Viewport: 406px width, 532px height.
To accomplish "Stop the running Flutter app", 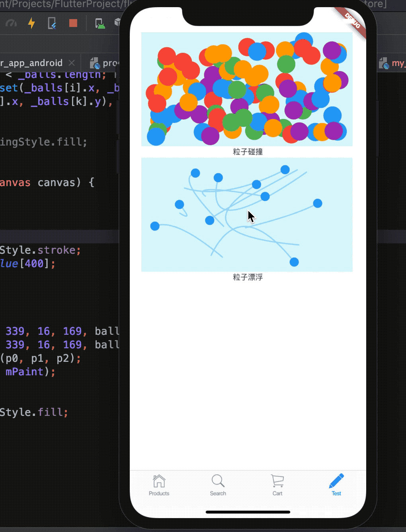I will coord(73,23).
